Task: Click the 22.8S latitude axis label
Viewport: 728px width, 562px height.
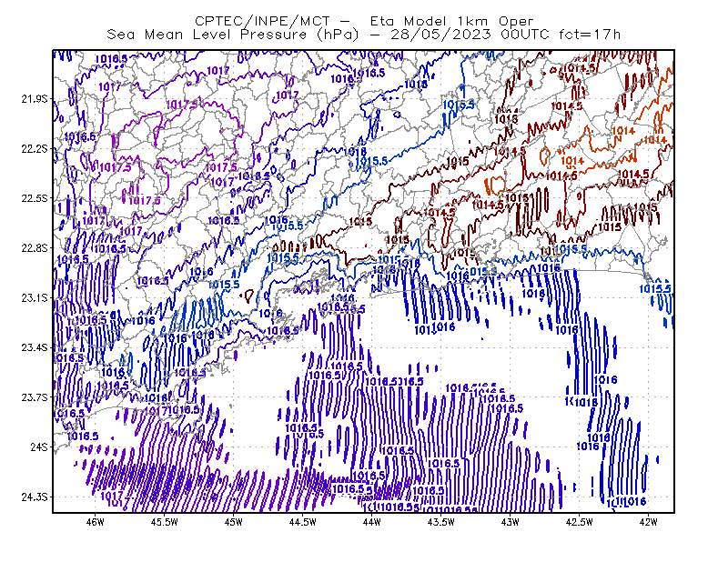Action: [x=35, y=248]
